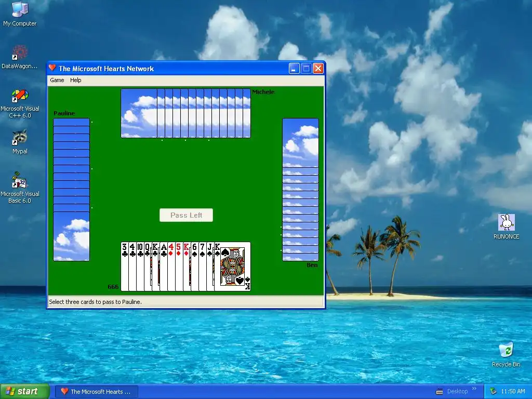Screen dimensions: 532x399
Task: Select the King of diamonds card
Action: pyautogui.click(x=187, y=267)
